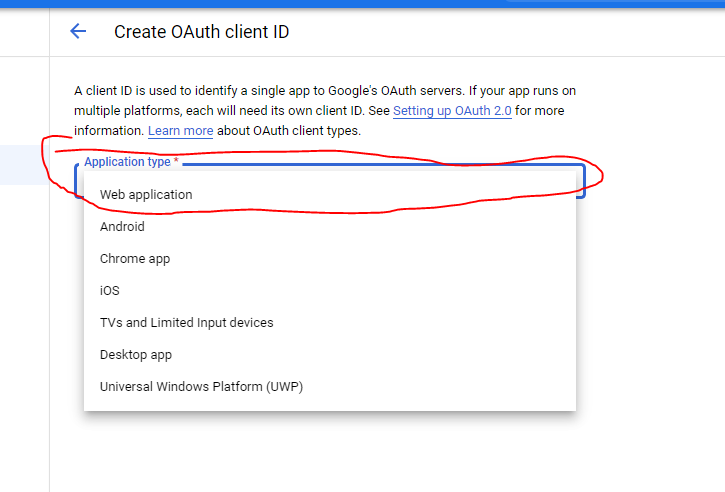Follow the Learn more link

point(180,131)
